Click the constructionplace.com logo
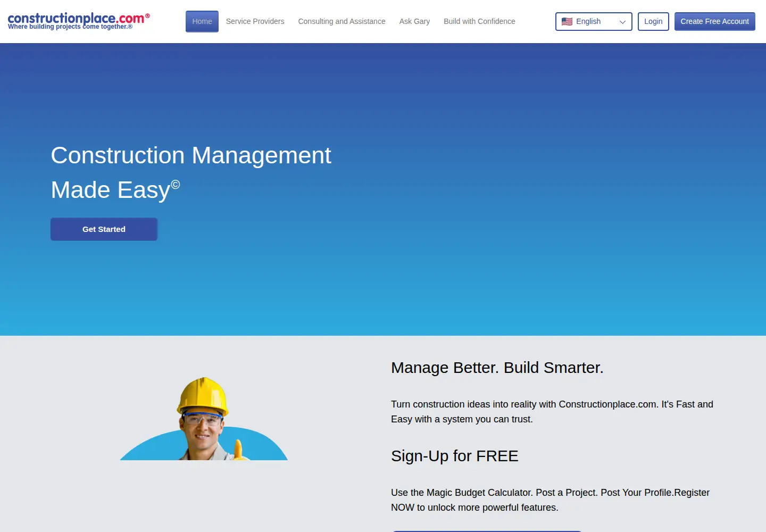Image resolution: width=766 pixels, height=532 pixels. (79, 21)
